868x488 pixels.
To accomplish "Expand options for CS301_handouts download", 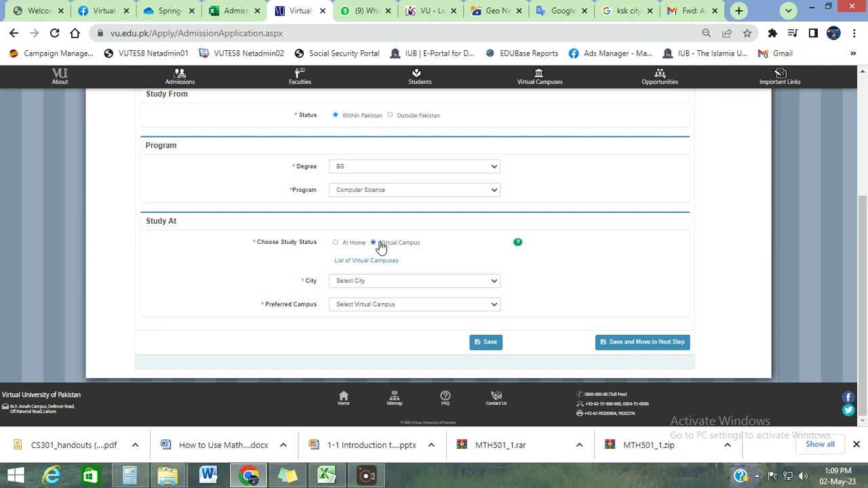I will pyautogui.click(x=135, y=445).
